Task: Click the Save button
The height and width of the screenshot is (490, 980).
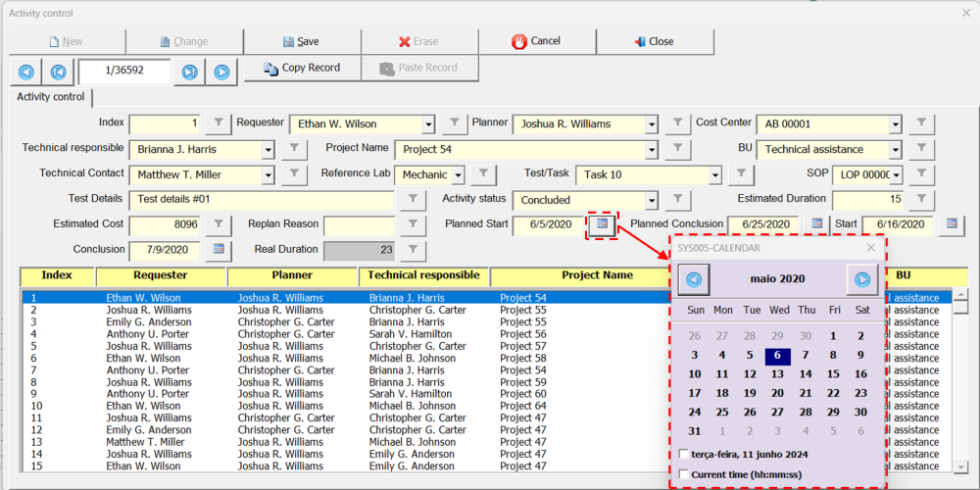Action: click(x=302, y=42)
